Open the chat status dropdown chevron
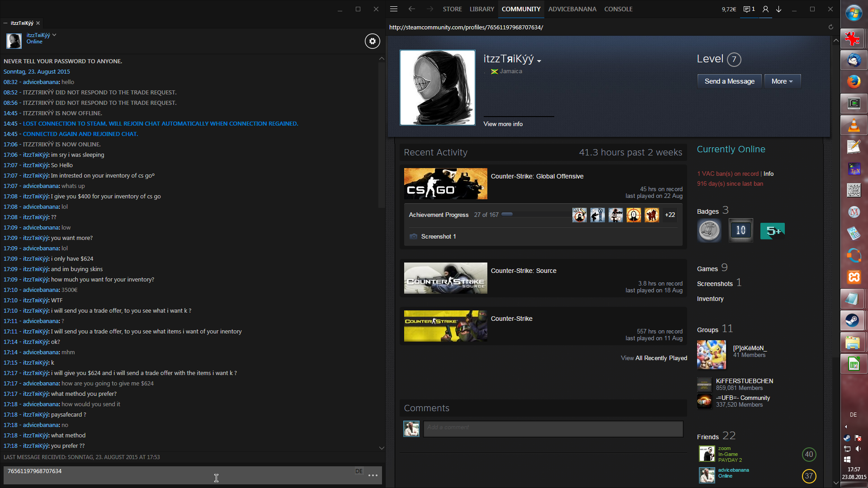Viewport: 868px width, 488px height. click(54, 35)
